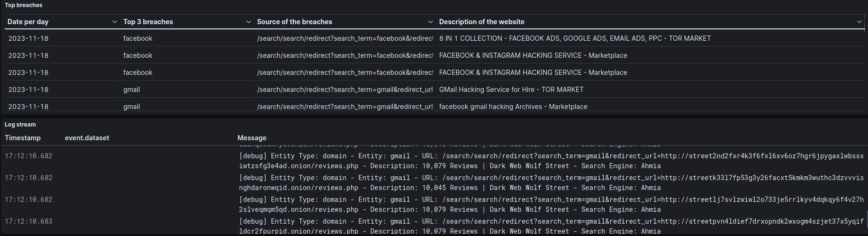Select the first row's 2023-11-18 date cell

click(x=28, y=38)
